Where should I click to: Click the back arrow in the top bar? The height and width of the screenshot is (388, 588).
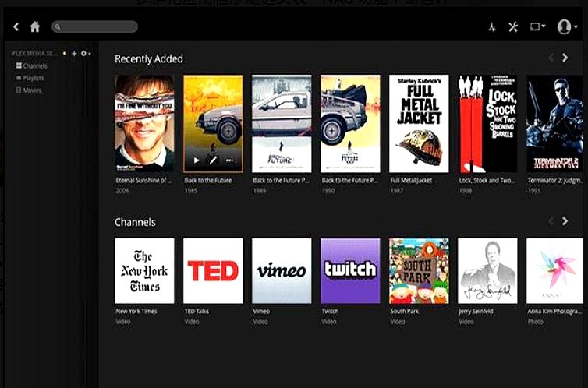pyautogui.click(x=16, y=27)
